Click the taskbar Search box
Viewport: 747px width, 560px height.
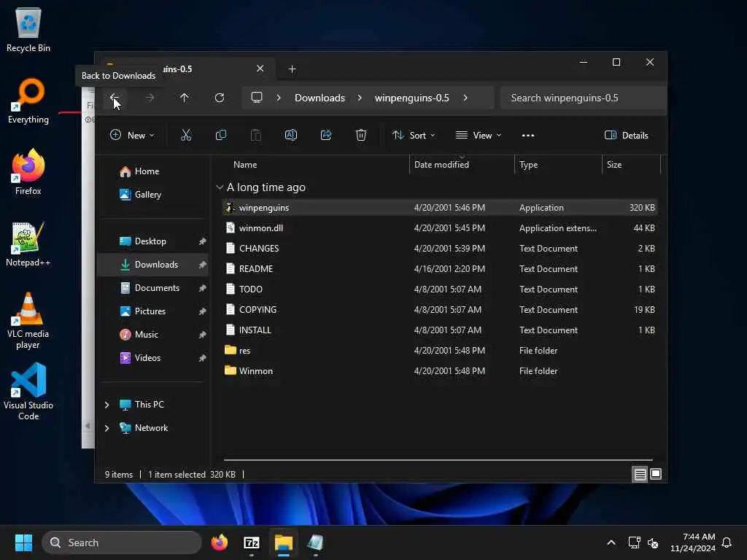(x=122, y=542)
